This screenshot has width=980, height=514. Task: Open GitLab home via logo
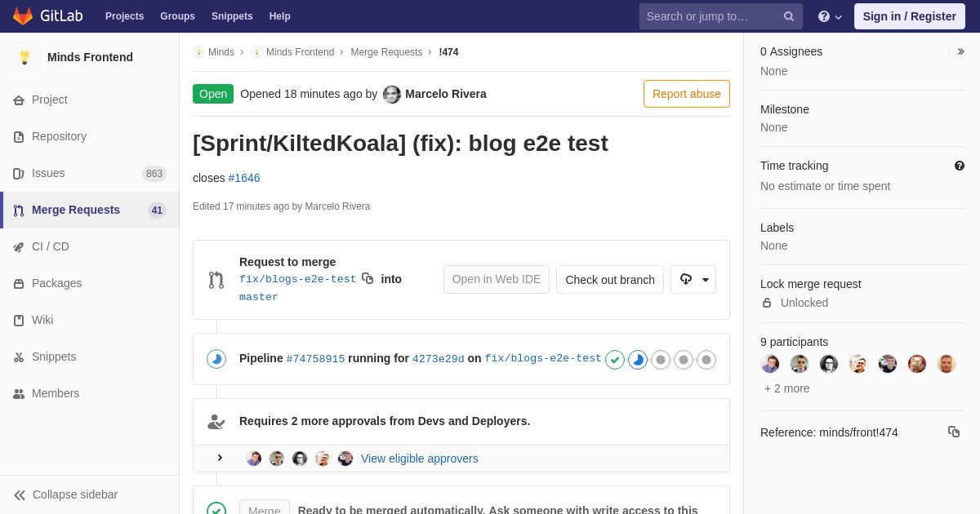(47, 16)
